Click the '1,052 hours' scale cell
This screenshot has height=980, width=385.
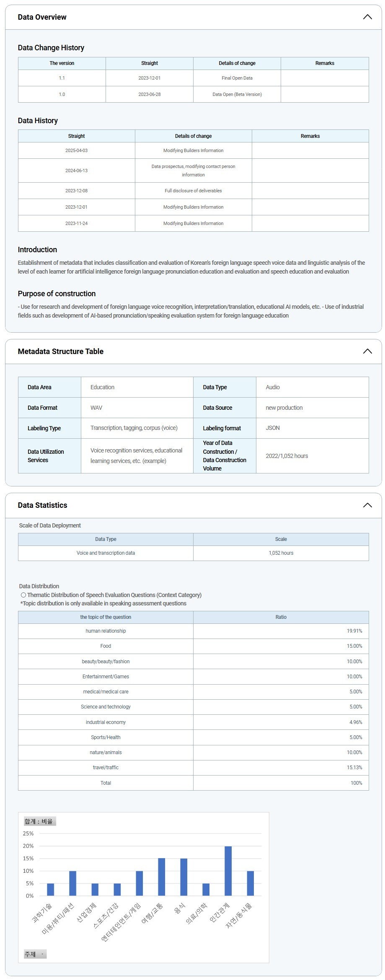point(281,553)
